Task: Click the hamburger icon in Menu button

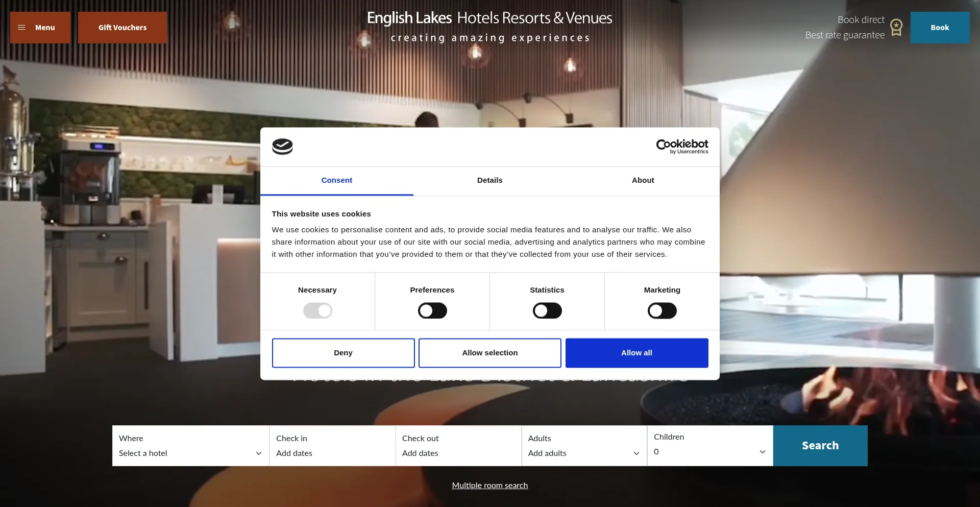Action: click(21, 28)
